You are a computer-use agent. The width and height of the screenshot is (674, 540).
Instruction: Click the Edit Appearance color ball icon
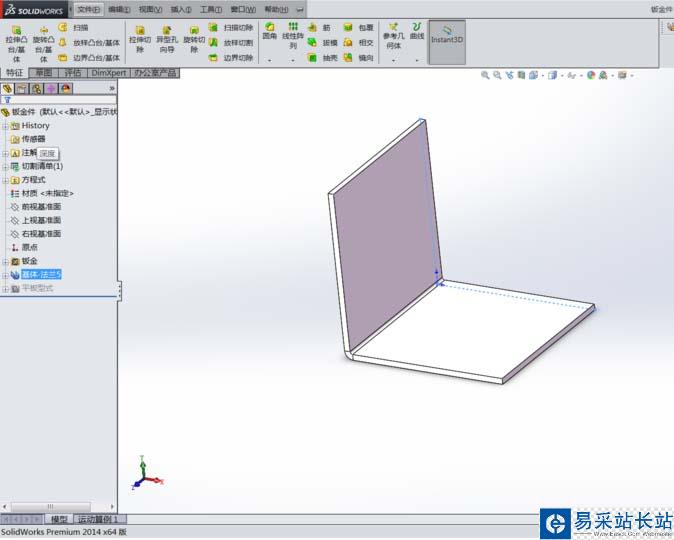coord(591,75)
